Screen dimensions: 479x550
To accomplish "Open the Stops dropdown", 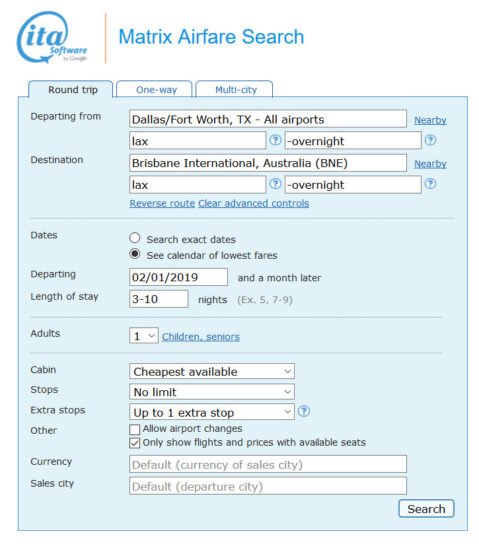I will pos(212,392).
